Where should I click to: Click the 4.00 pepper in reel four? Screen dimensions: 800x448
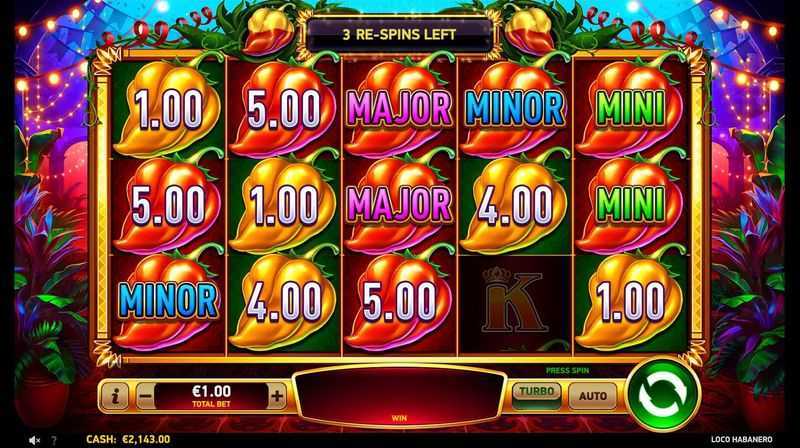coord(515,205)
